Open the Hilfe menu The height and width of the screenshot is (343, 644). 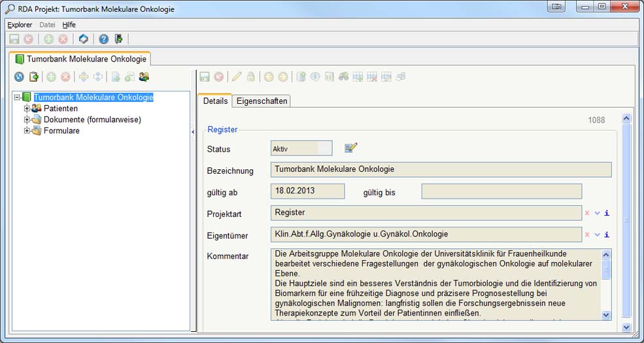coord(69,25)
